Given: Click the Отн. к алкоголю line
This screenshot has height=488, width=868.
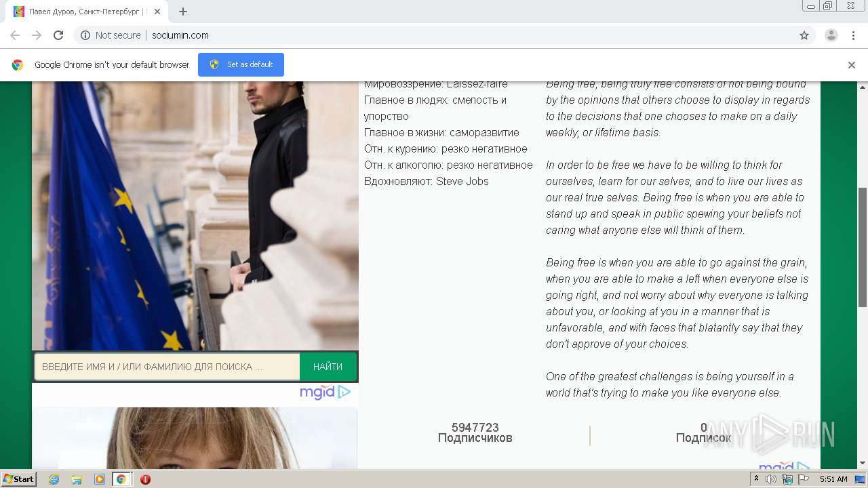Looking at the screenshot, I should [448, 165].
